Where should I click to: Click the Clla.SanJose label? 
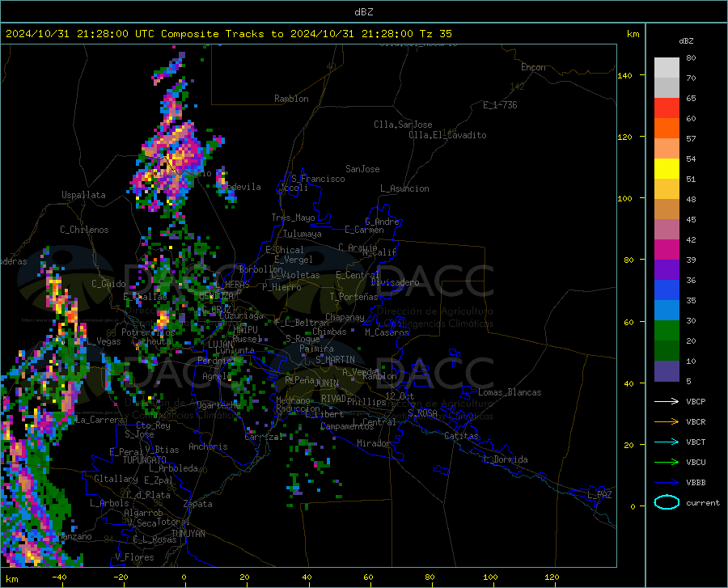point(403,125)
